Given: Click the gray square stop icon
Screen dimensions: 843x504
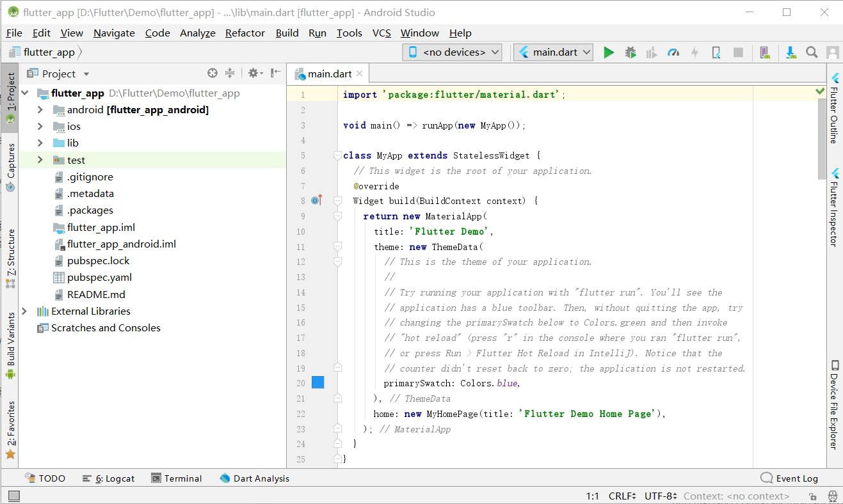Looking at the screenshot, I should pyautogui.click(x=738, y=52).
